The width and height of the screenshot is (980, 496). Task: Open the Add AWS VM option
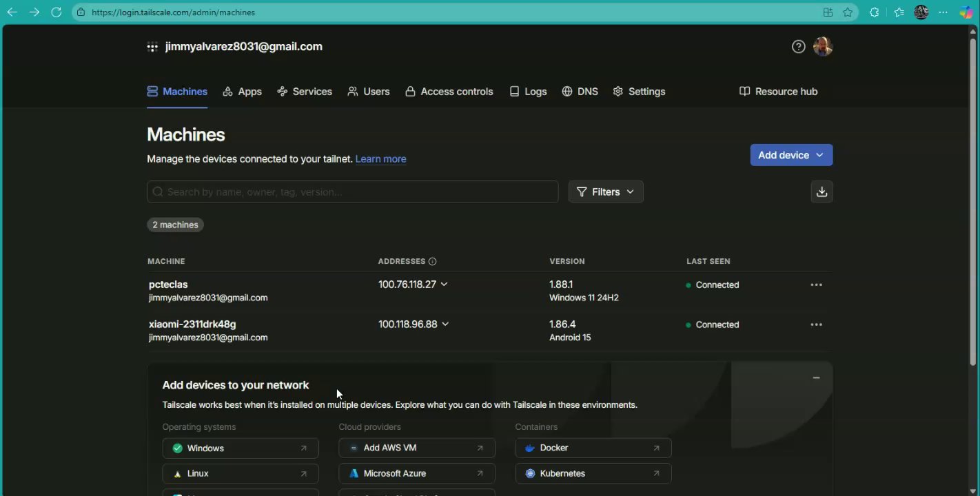coord(417,448)
